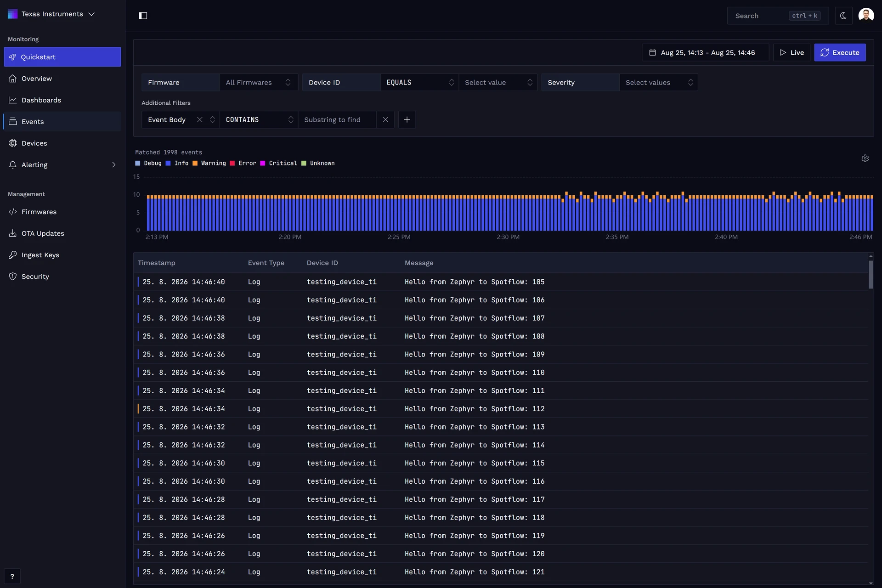Toggle Error series in legend
The width and height of the screenshot is (882, 588).
point(243,164)
